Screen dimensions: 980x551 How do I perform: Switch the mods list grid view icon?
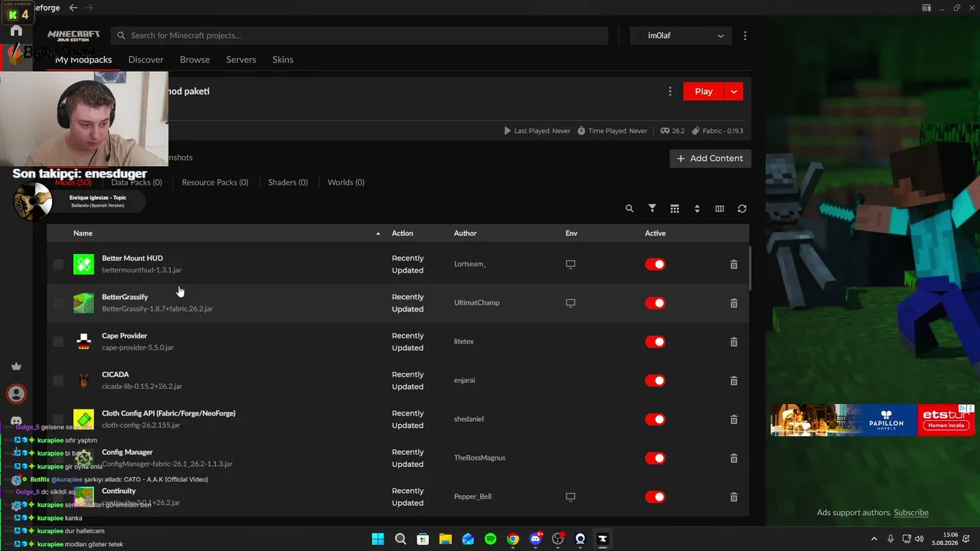675,208
